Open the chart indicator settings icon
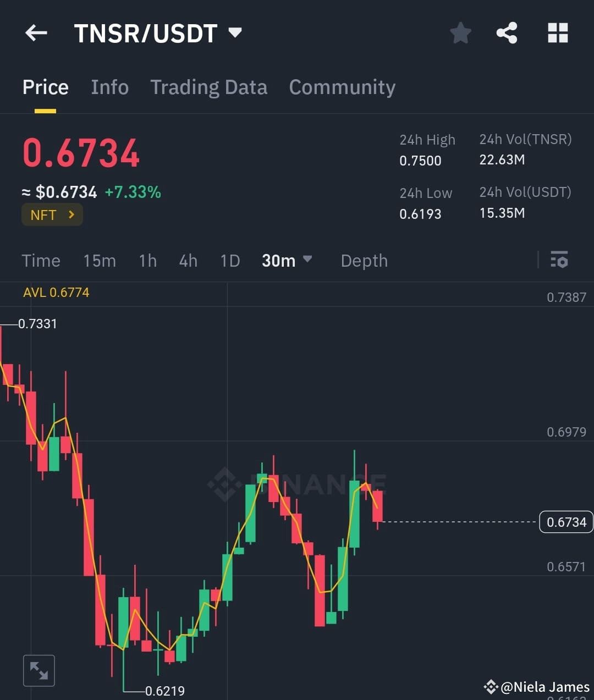The width and height of the screenshot is (594, 700). pyautogui.click(x=559, y=260)
